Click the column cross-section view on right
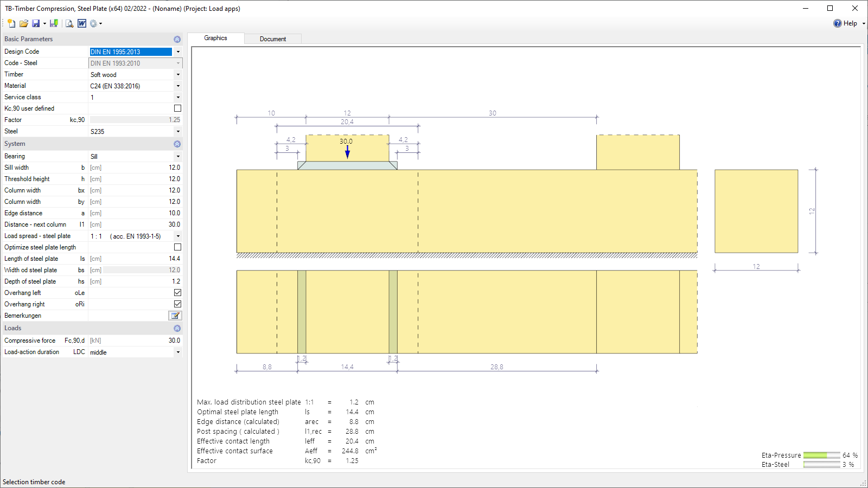The width and height of the screenshot is (868, 488). [x=756, y=211]
